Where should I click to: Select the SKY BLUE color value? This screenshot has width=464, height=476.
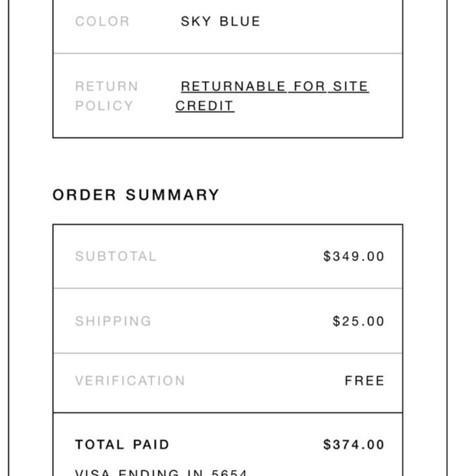[x=221, y=21]
